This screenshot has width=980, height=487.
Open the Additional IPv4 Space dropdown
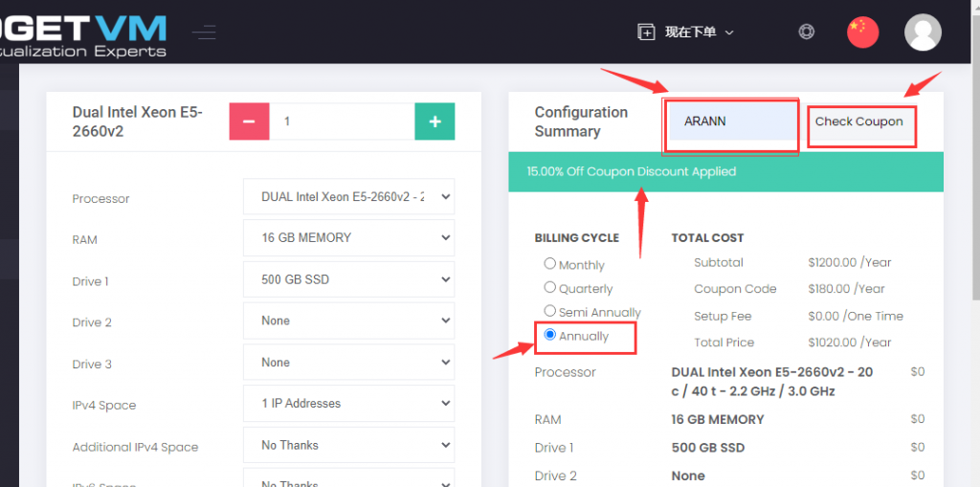(x=348, y=445)
